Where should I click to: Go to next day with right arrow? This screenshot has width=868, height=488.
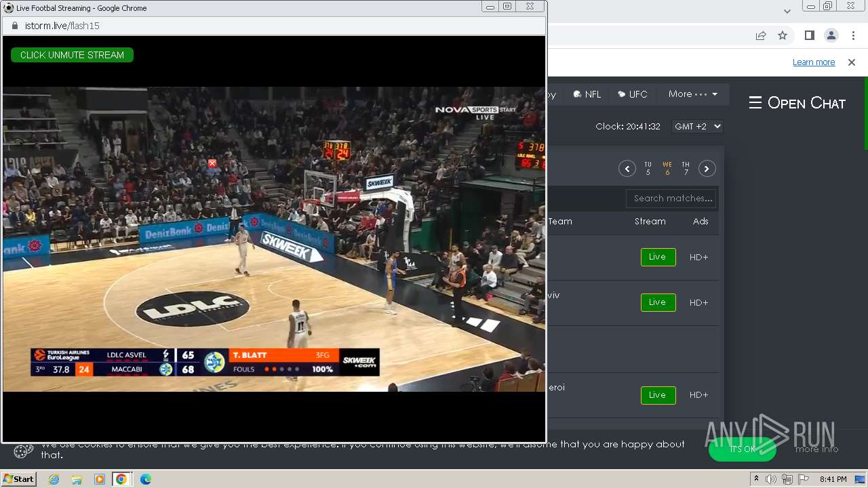tap(707, 169)
